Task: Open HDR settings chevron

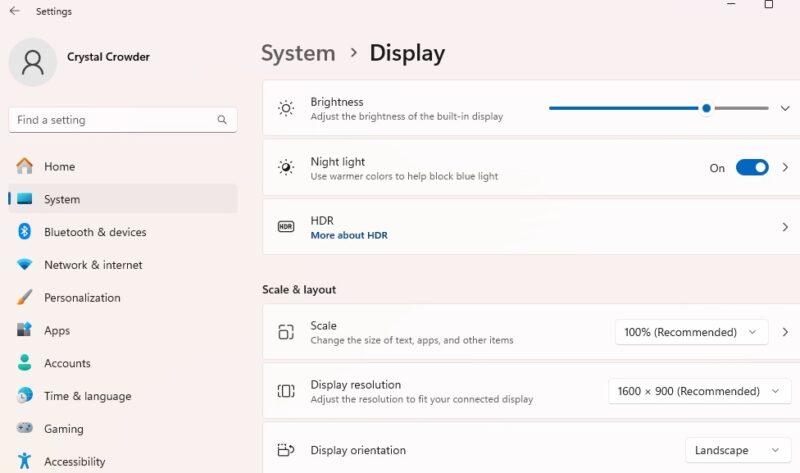Action: 785,227
